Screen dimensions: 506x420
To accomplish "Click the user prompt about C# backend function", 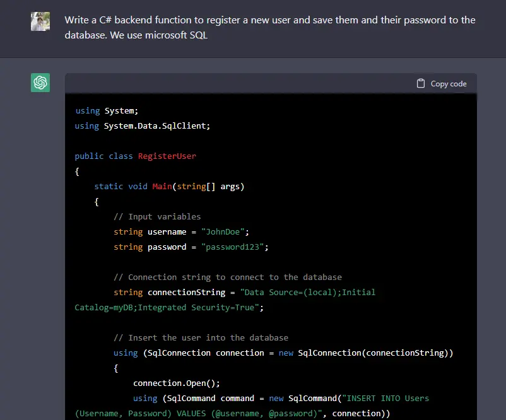I will [x=269, y=28].
